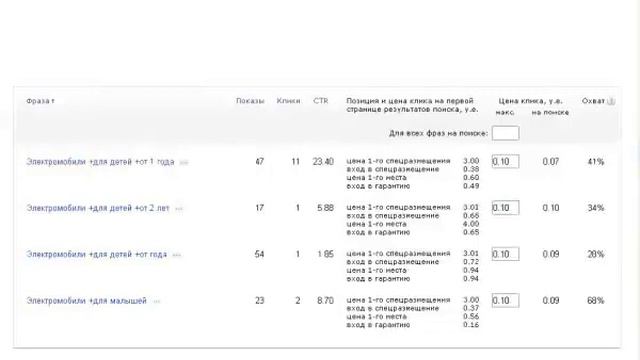Select price 3.00 for 1st special placement, '+от 1 года' row
This screenshot has height=360, width=640.
471,161
